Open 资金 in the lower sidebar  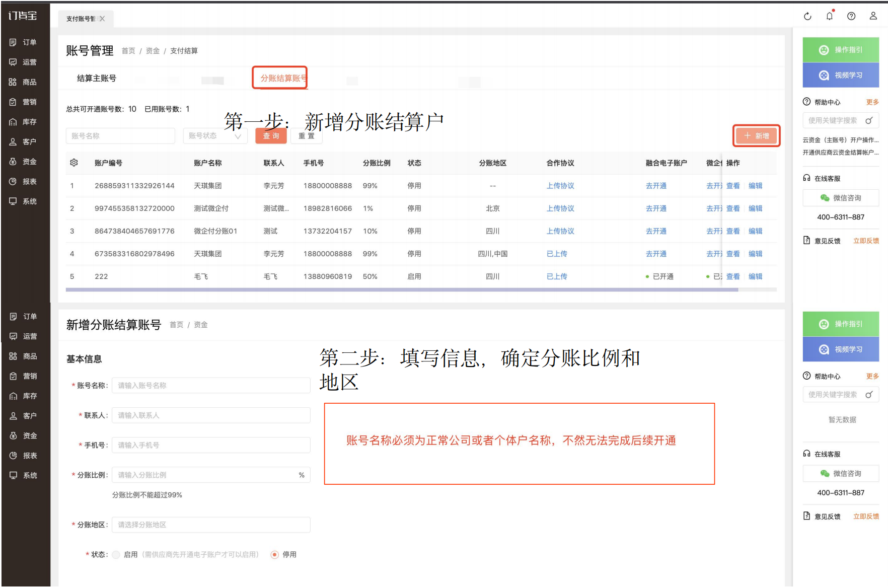coord(23,436)
